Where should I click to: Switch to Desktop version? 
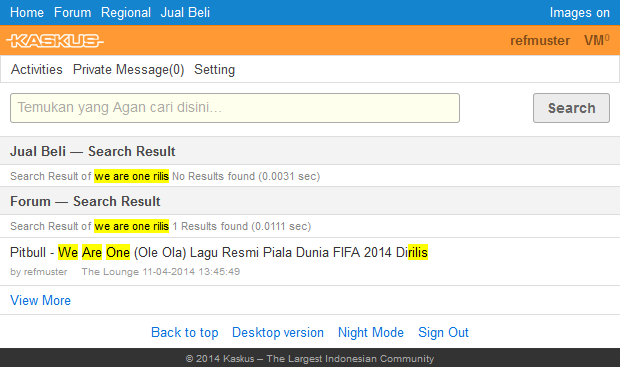coord(278,333)
